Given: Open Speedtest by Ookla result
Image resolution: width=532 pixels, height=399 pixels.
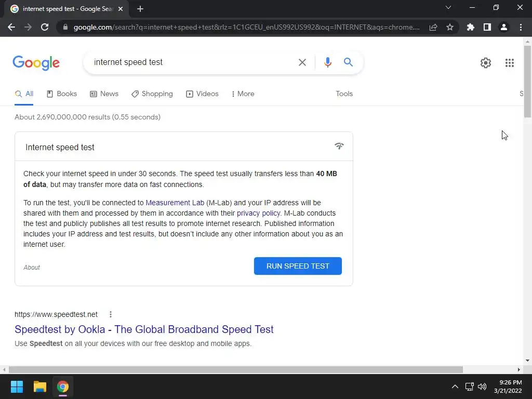Looking at the screenshot, I should pos(144,329).
